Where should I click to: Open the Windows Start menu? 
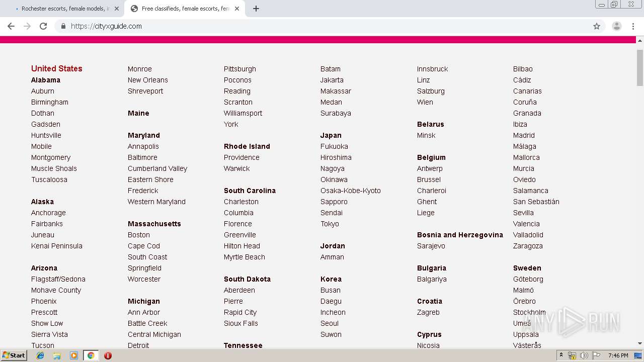point(14,355)
